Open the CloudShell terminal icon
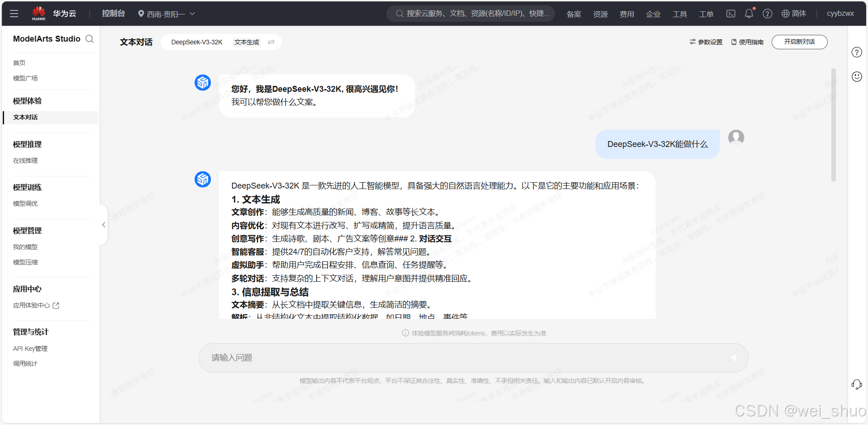 click(731, 14)
